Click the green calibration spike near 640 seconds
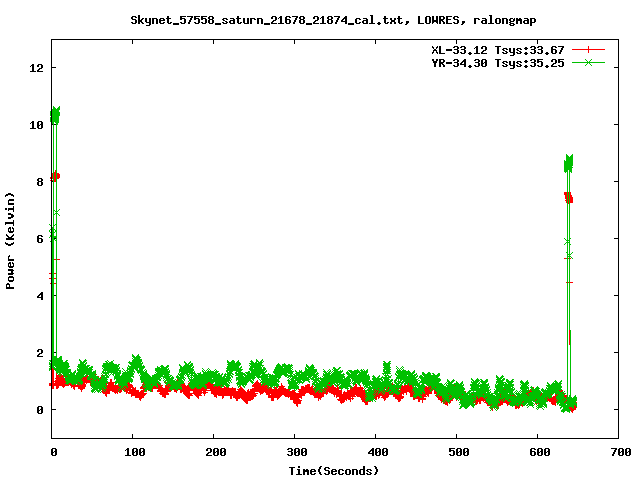640x480 pixels. coord(568,164)
